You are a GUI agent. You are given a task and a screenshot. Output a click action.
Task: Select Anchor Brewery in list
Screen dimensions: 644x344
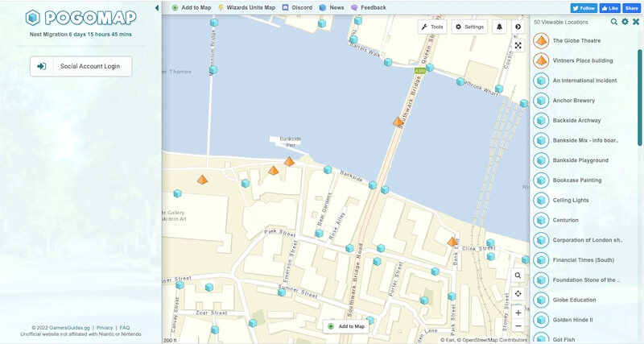[x=584, y=101]
